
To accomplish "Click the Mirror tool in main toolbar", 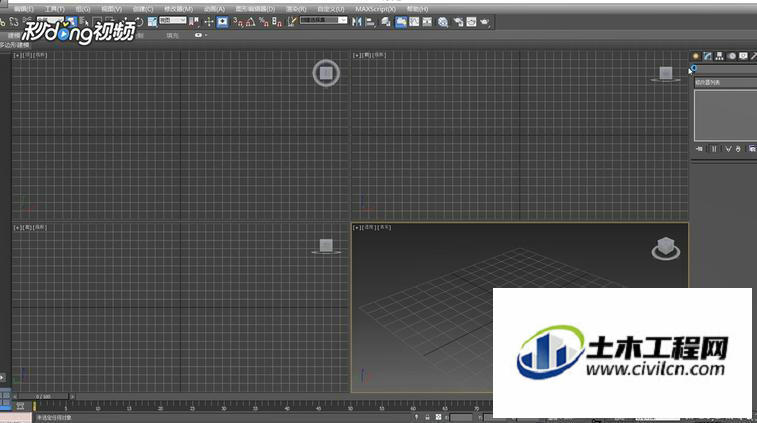I will [357, 21].
